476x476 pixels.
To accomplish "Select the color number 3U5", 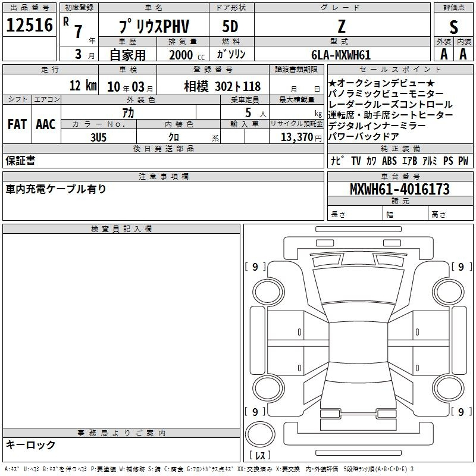I will tap(98, 137).
